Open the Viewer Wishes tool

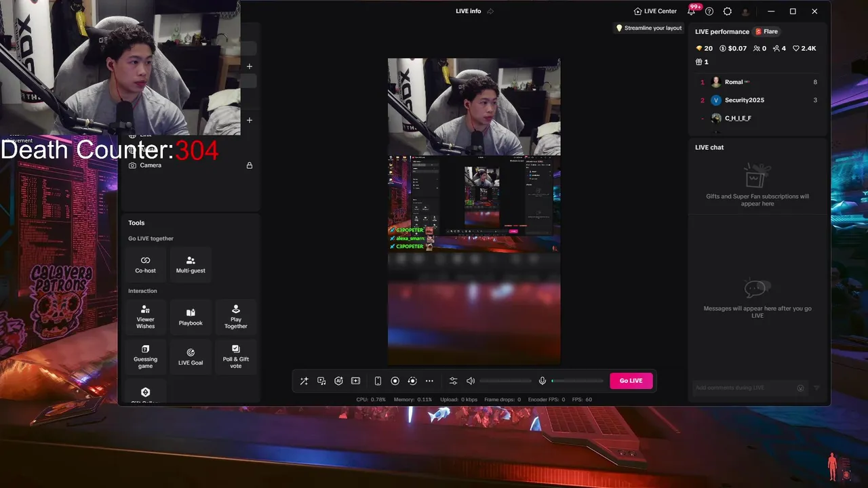pyautogui.click(x=145, y=317)
